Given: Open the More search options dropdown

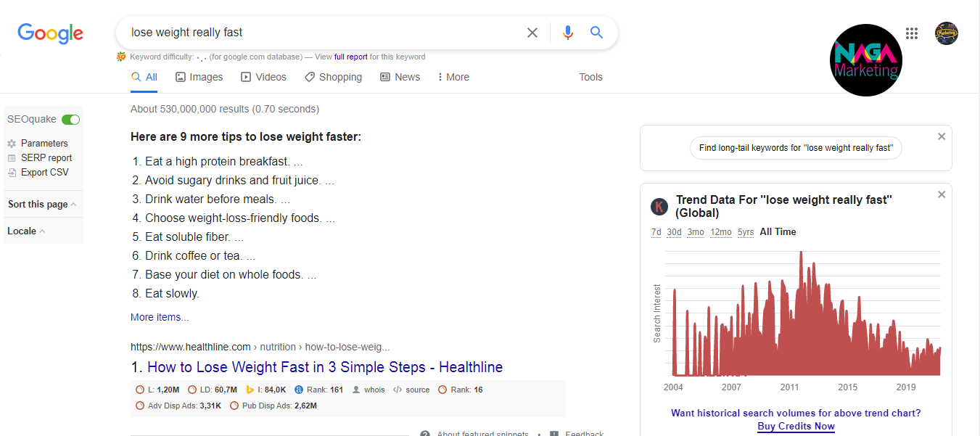Looking at the screenshot, I should point(453,77).
